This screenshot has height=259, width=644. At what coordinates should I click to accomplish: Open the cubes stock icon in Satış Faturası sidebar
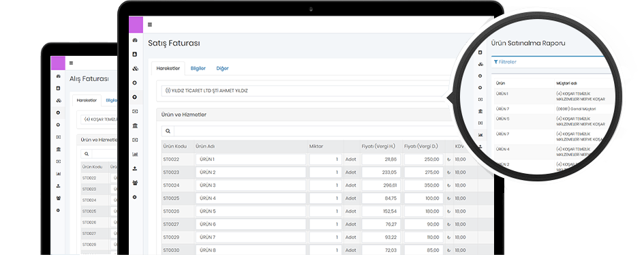pos(135,69)
